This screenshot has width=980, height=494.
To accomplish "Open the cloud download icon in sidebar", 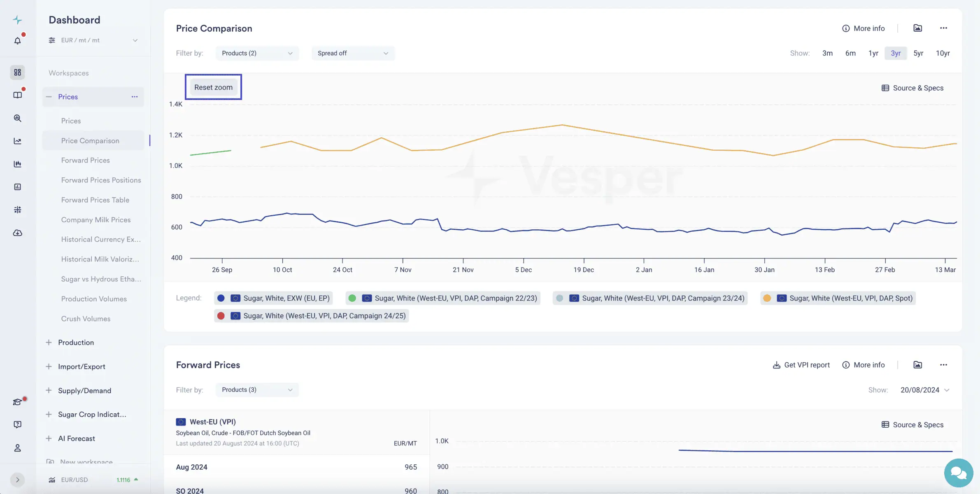I will pyautogui.click(x=17, y=233).
